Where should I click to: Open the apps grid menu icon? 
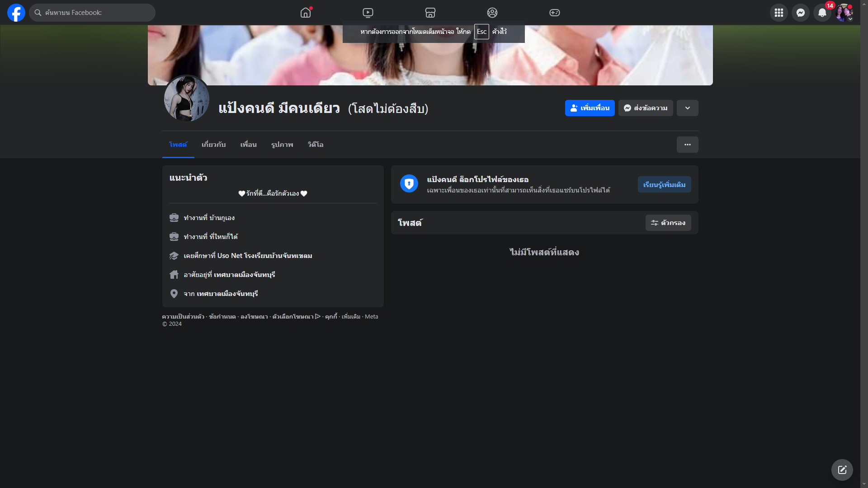[778, 13]
